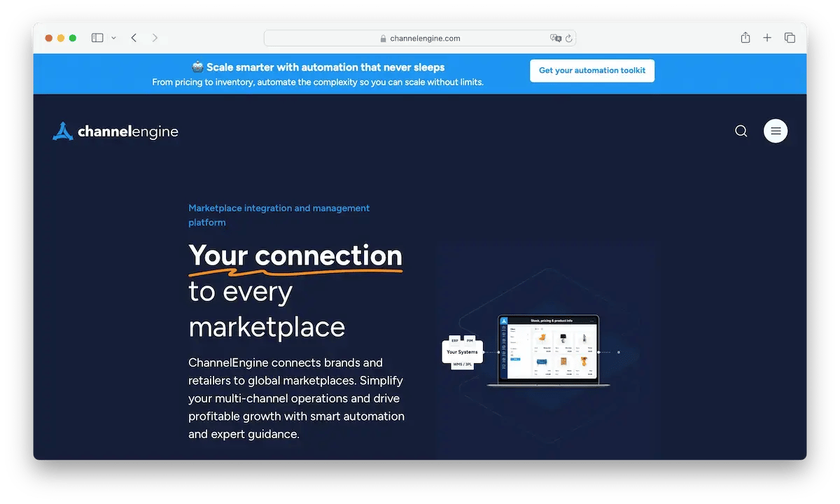Show the tab overview icon
The height and width of the screenshot is (504, 840).
pyautogui.click(x=790, y=38)
